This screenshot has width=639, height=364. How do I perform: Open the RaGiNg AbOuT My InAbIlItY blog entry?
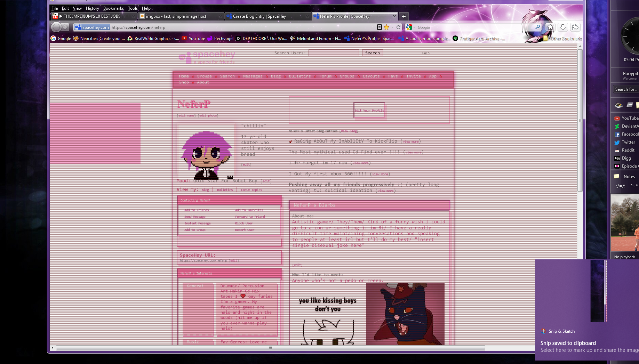coord(345,141)
